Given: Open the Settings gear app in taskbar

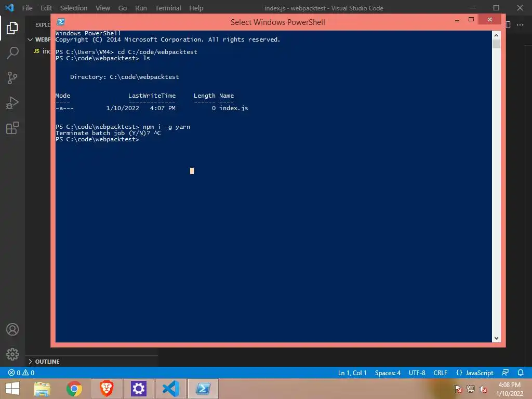Looking at the screenshot, I should [139, 389].
